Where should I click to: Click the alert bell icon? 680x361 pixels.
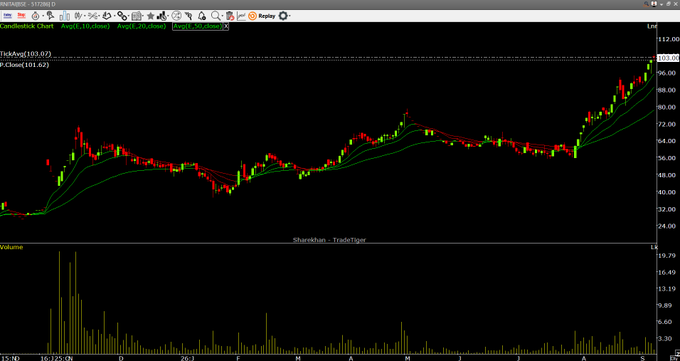tap(202, 16)
